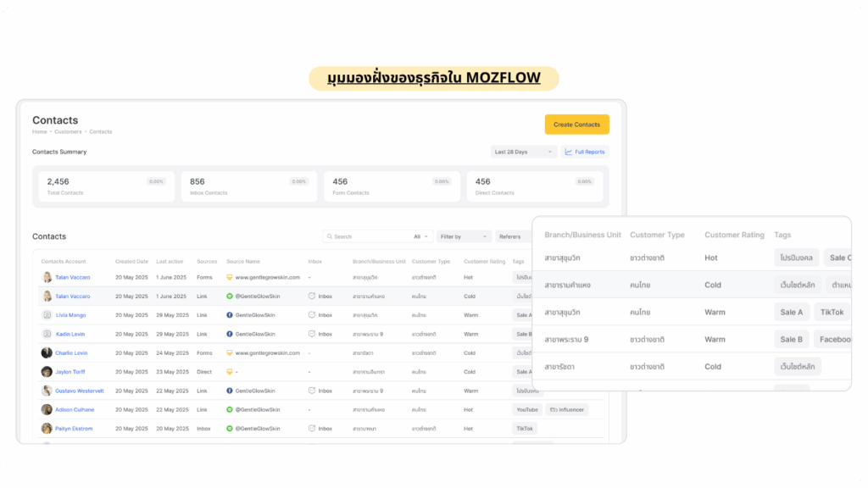Select the Total Contacts summary card
The width and height of the screenshot is (868, 488).
click(x=106, y=186)
